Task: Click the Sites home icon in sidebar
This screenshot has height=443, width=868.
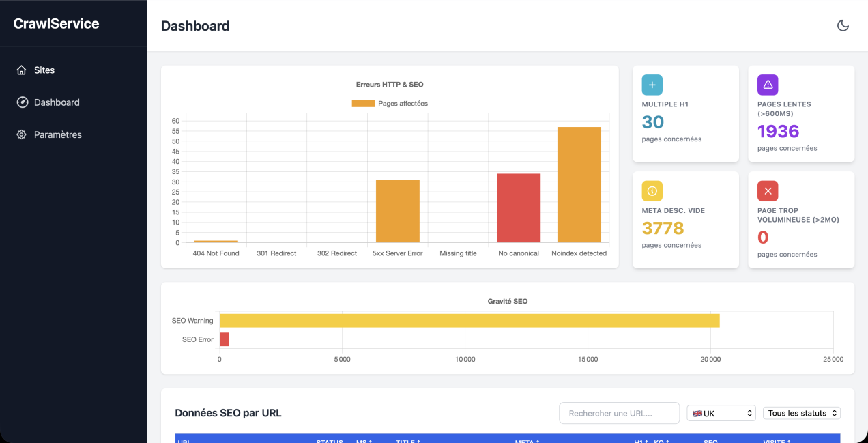Action: click(22, 70)
